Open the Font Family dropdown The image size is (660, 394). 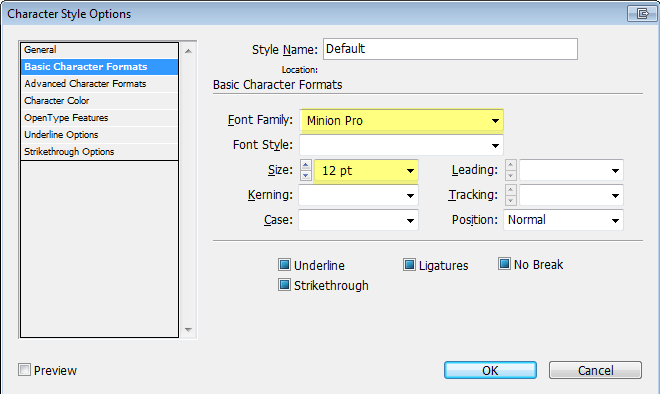[402, 121]
